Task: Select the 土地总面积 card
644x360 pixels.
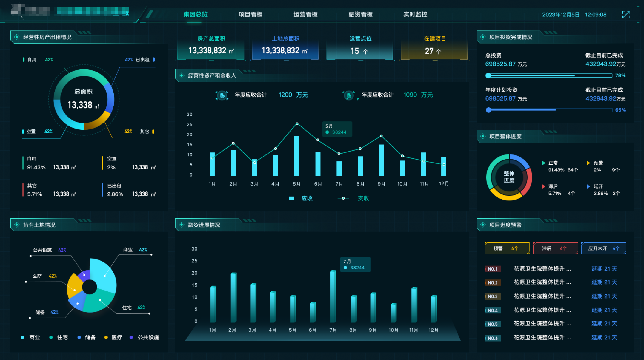Action: [x=285, y=48]
